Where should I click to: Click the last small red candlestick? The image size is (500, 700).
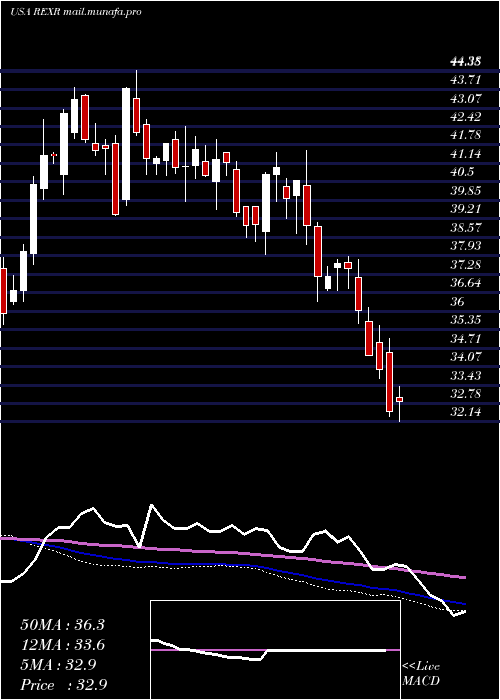400,400
